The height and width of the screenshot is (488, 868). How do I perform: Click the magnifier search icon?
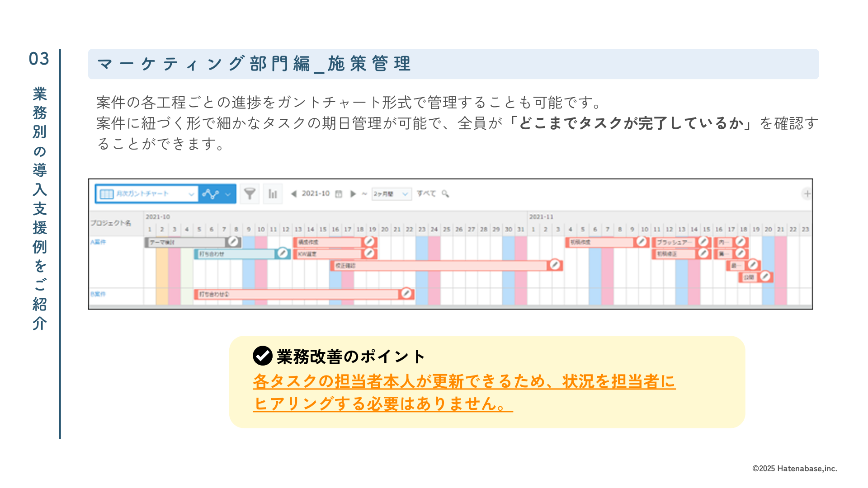445,194
